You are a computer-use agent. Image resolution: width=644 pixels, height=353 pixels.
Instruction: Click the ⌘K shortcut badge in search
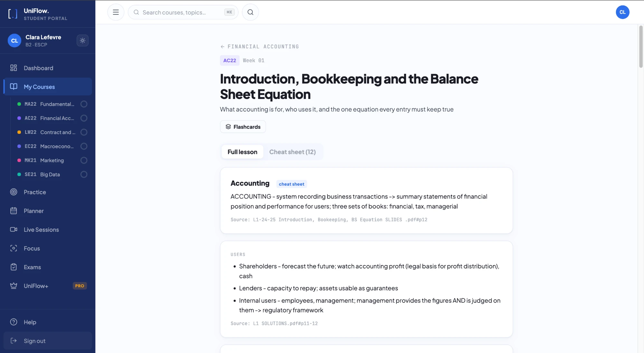(x=229, y=12)
